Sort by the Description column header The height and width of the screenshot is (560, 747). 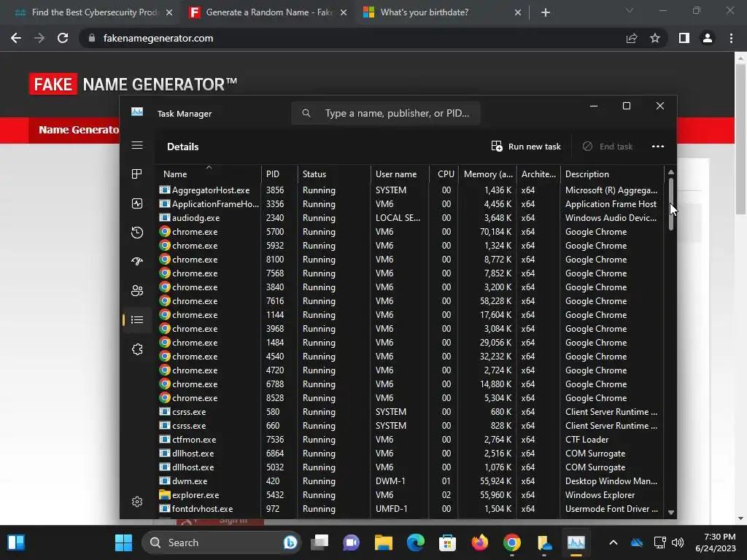(612, 174)
